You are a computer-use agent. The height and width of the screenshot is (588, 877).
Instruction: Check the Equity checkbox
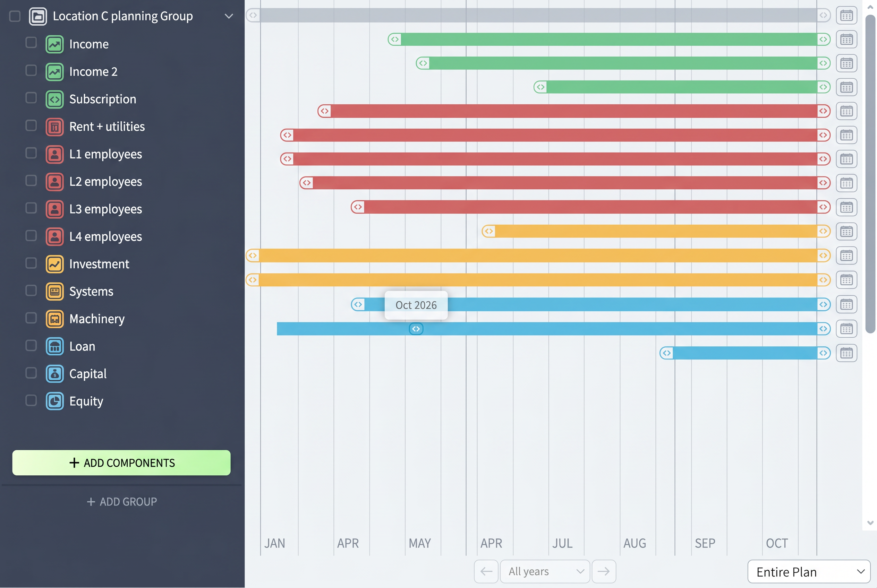[31, 400]
